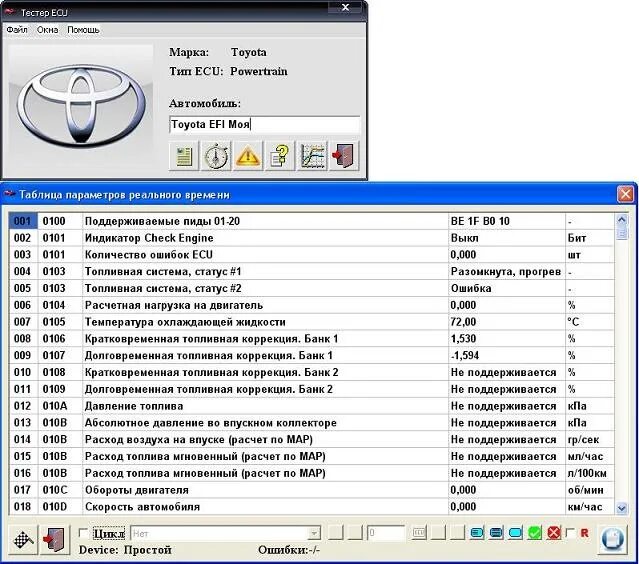
Task: Click the table scrollbar down arrow
Action: pos(621,508)
